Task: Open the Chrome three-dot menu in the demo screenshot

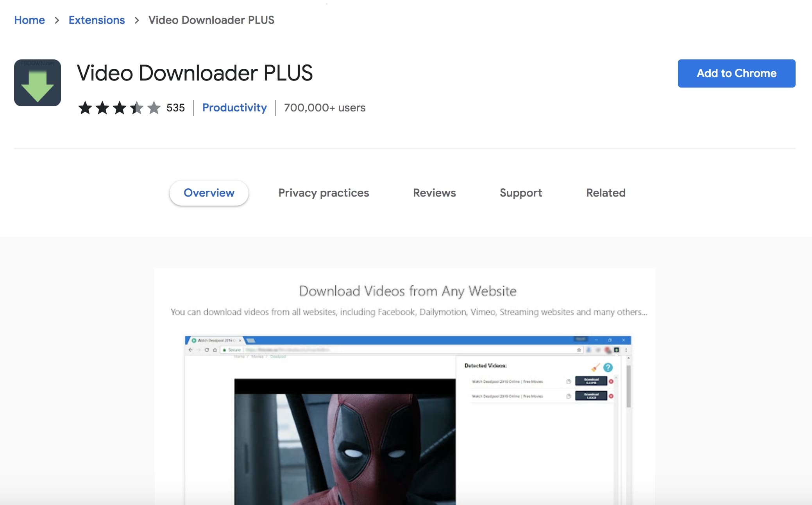Action: click(x=626, y=350)
